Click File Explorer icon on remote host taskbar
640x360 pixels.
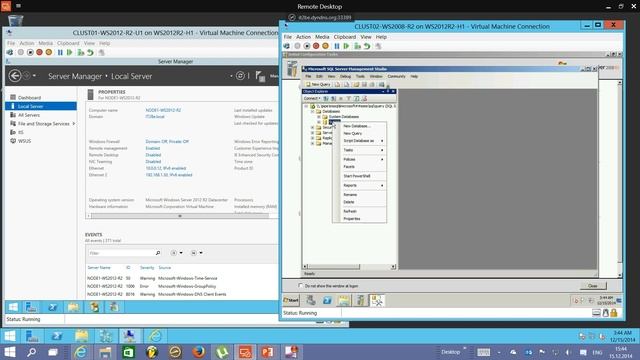82,336
